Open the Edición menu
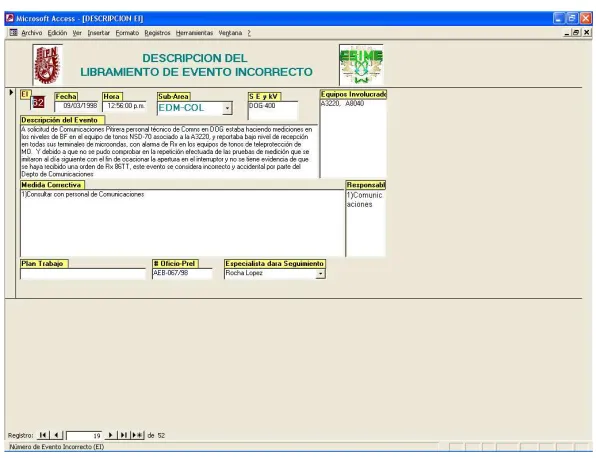The height and width of the screenshot is (458, 596). [57, 33]
